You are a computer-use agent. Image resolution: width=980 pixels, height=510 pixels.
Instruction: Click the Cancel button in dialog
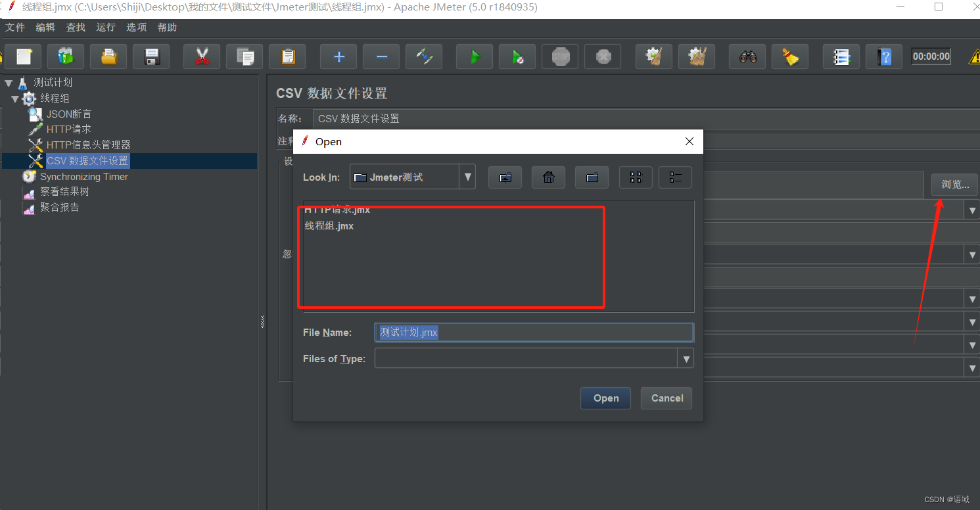(x=666, y=398)
